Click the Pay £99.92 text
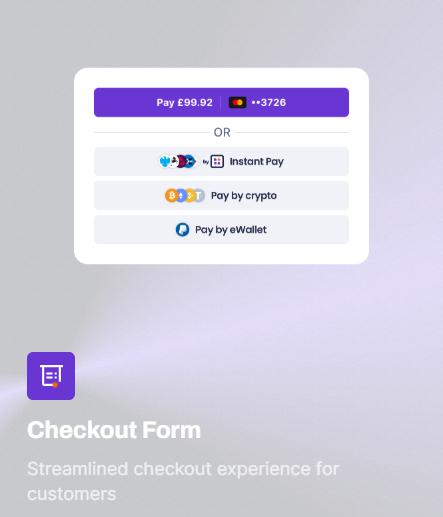 tap(184, 102)
